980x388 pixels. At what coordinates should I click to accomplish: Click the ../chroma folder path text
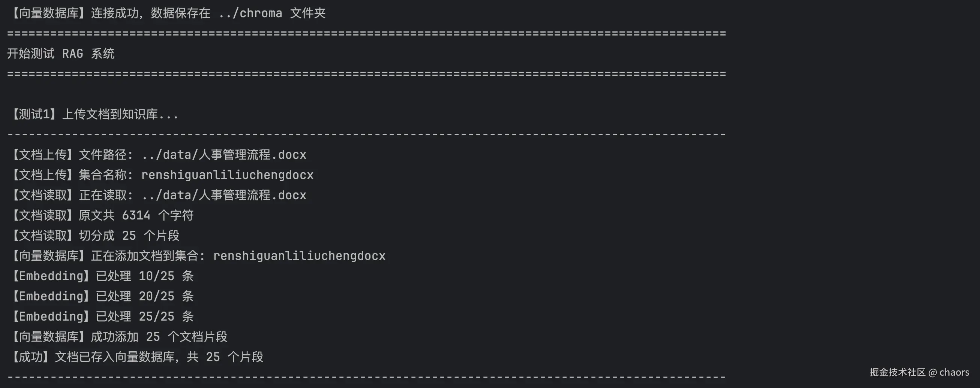pos(250,14)
